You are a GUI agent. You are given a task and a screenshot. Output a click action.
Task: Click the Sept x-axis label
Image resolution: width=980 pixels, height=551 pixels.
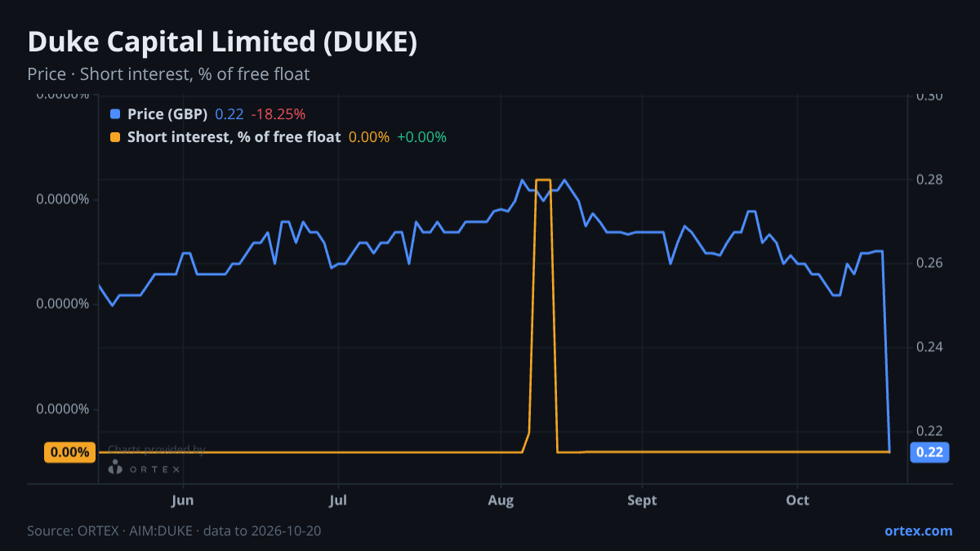click(642, 500)
